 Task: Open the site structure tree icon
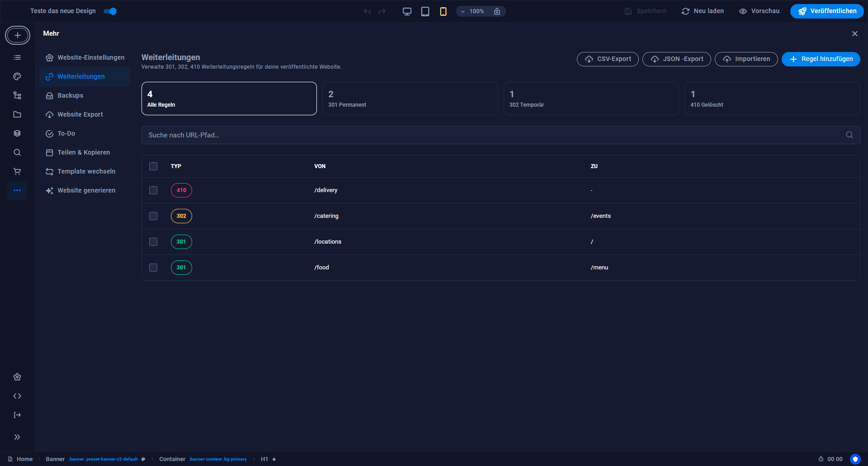(17, 95)
